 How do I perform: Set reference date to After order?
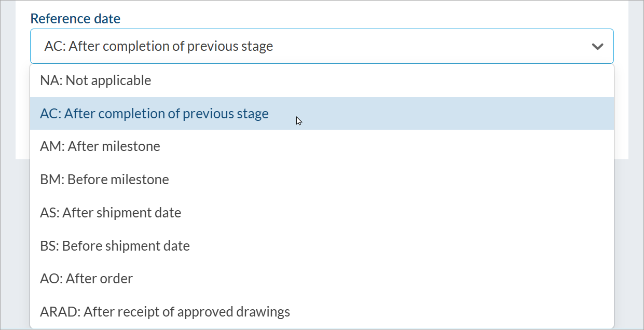click(x=86, y=279)
